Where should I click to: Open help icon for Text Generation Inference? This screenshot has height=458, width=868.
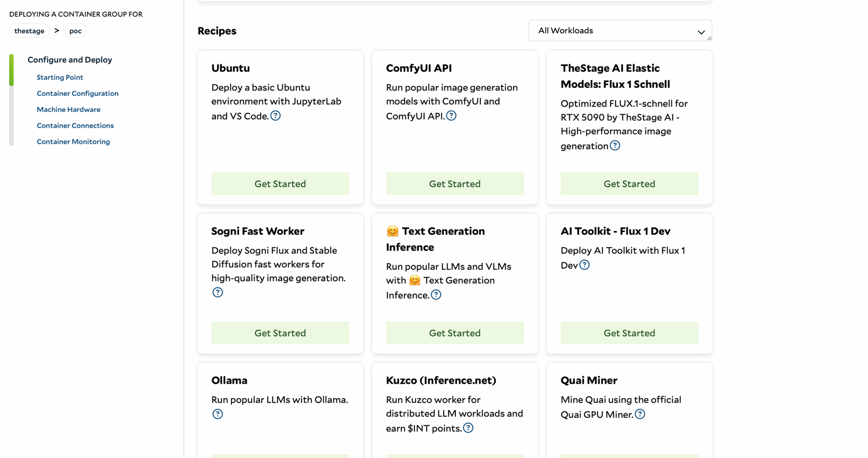pyautogui.click(x=436, y=295)
